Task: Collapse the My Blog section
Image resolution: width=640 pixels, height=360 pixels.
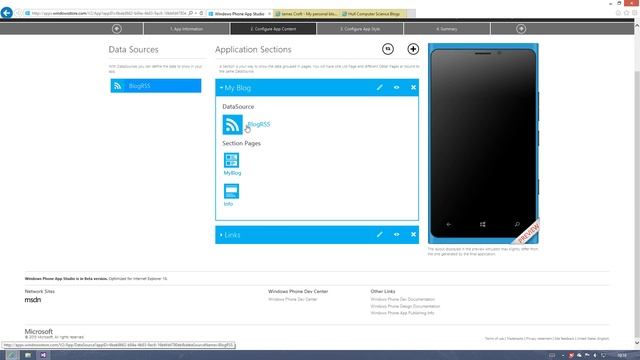Action: pyautogui.click(x=221, y=88)
